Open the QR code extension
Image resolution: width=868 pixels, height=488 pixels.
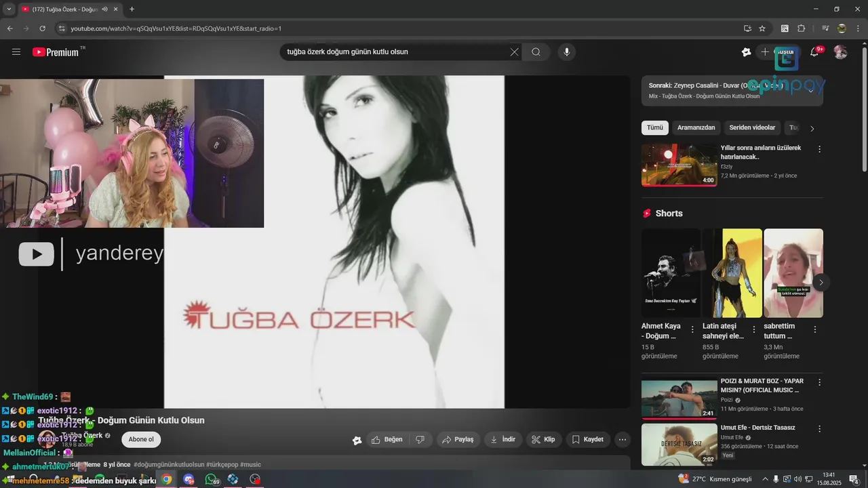pyautogui.click(x=785, y=28)
